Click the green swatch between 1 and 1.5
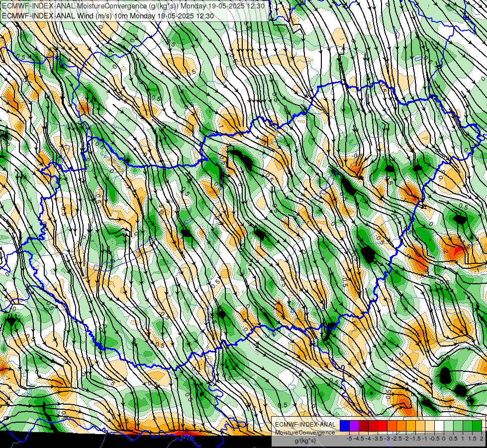The width and height of the screenshot is (487, 448). point(468,426)
